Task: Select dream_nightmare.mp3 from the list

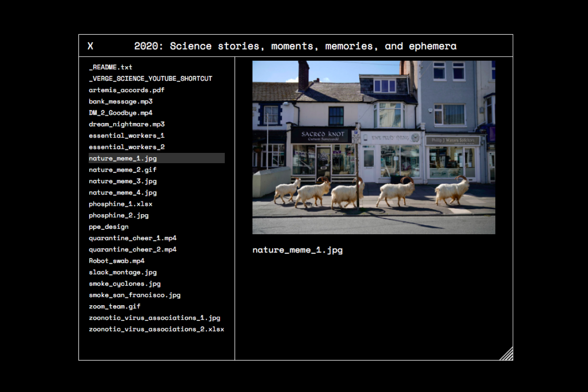Action: [126, 124]
